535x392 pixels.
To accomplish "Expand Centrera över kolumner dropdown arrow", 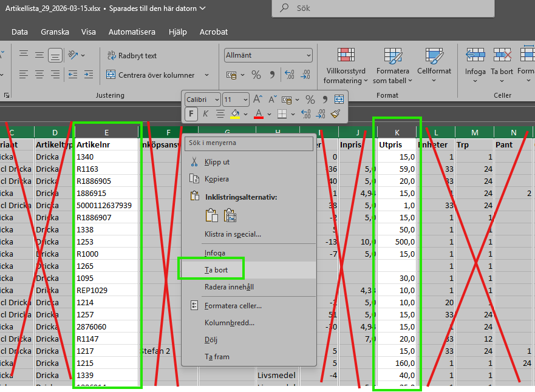I will tap(206, 75).
